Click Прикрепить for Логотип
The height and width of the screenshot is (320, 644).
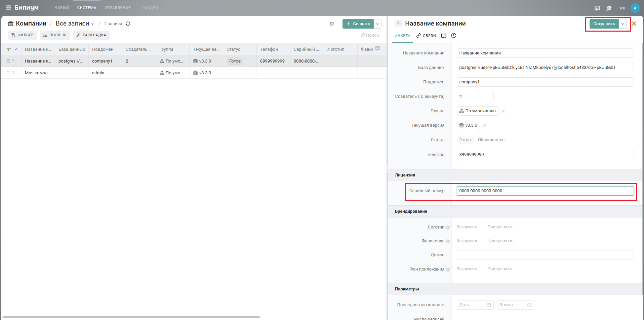501,227
